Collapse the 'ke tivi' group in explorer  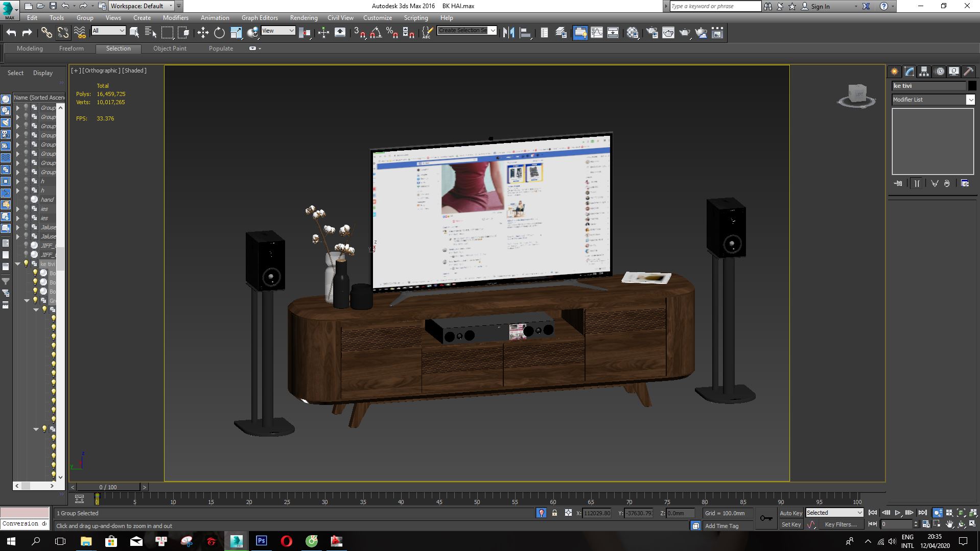18,264
